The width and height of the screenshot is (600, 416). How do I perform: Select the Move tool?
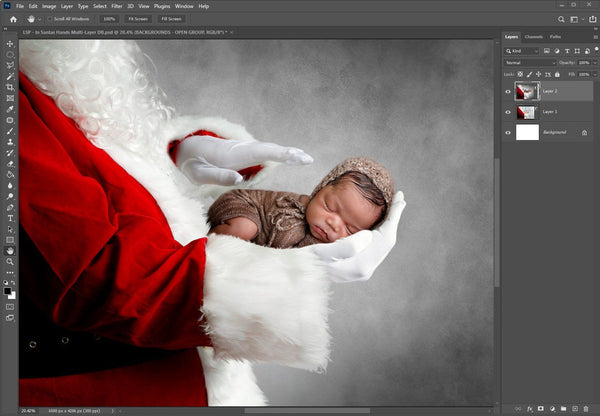click(x=10, y=43)
